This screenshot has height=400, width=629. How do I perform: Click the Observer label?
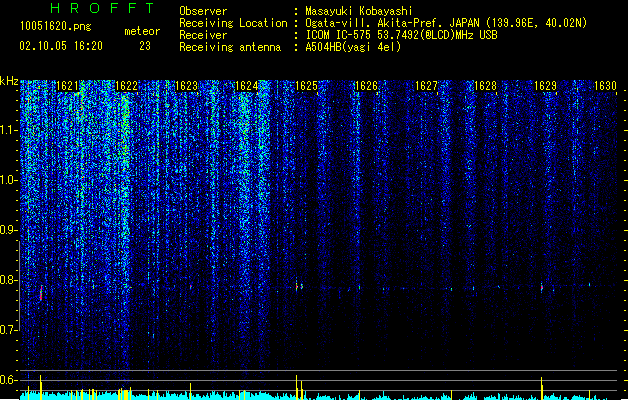click(203, 11)
